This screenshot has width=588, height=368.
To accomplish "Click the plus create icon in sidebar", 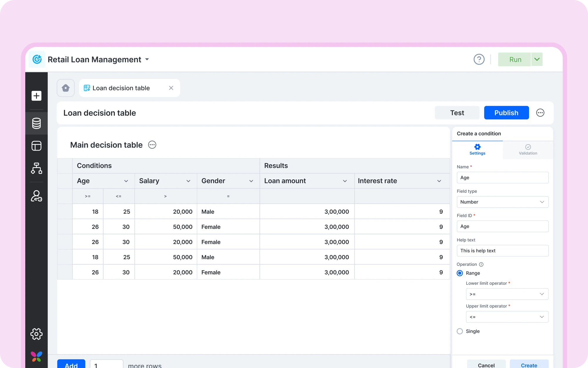I will point(36,96).
